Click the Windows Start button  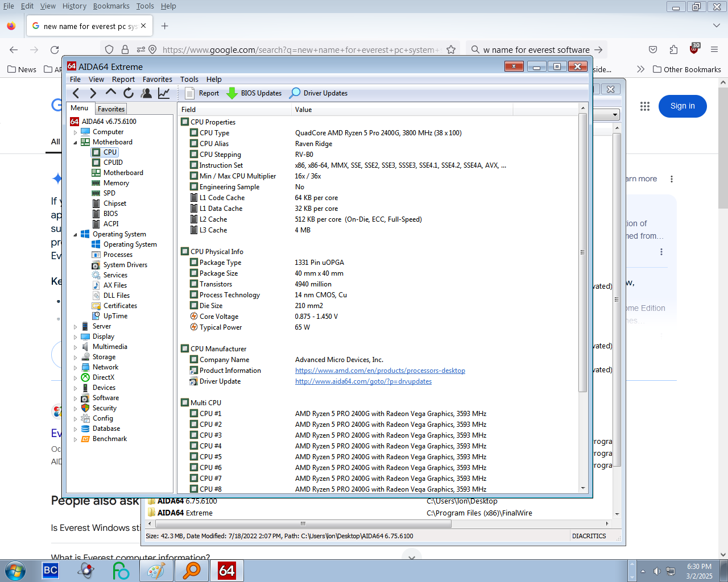click(14, 571)
